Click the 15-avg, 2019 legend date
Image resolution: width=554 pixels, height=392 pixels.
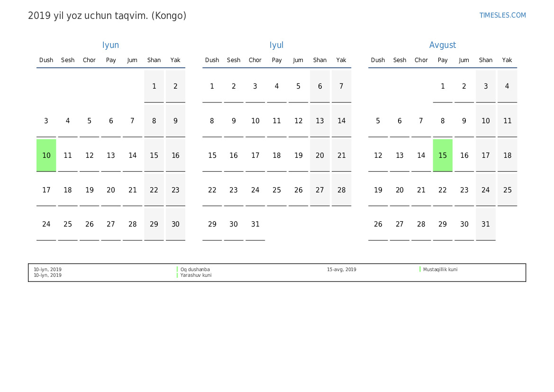(341, 269)
